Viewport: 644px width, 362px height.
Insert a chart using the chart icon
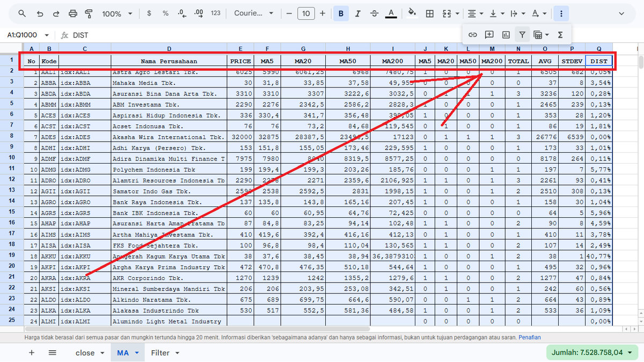tap(506, 35)
